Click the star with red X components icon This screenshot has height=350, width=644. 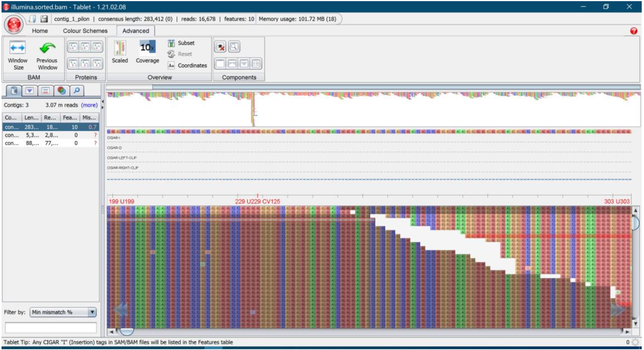(221, 47)
